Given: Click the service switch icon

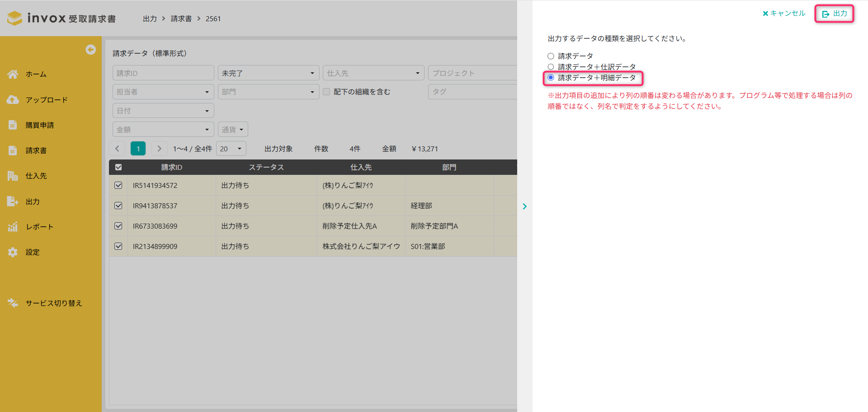Looking at the screenshot, I should click(13, 303).
